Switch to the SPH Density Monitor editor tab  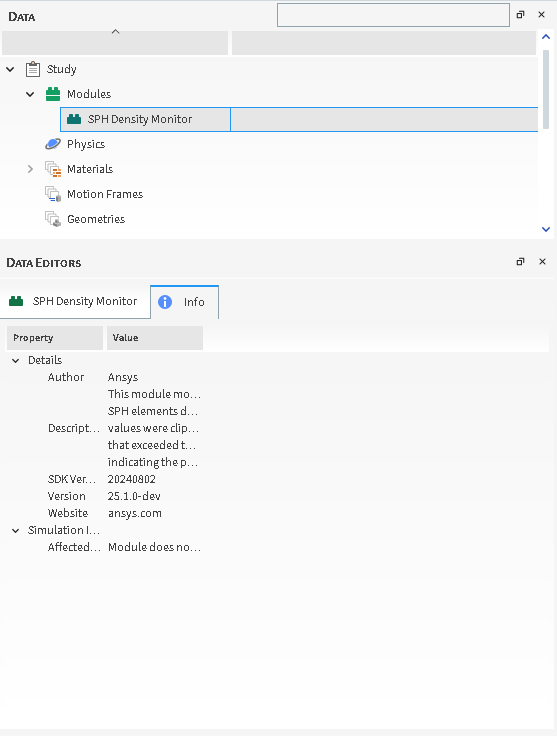click(75, 301)
